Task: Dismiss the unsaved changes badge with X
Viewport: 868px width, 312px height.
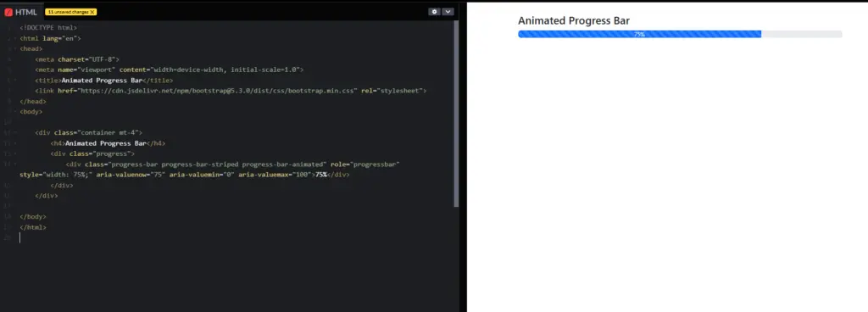Action: click(x=92, y=12)
